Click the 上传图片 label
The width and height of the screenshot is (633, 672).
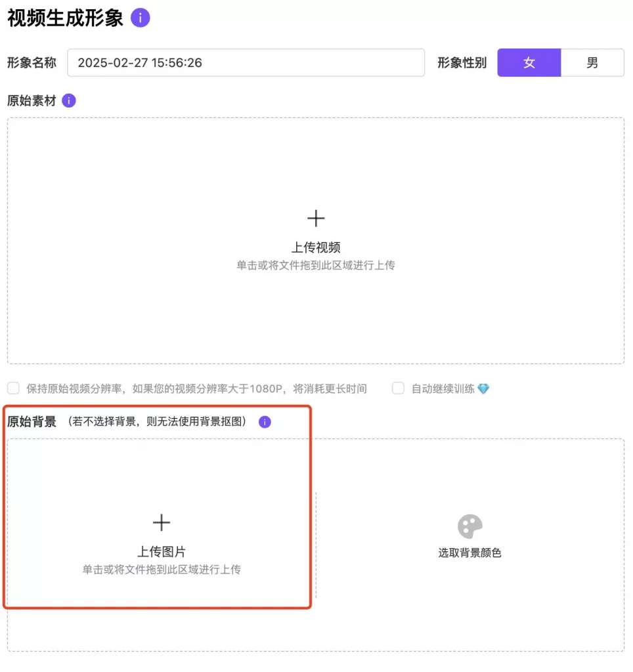[x=162, y=551]
